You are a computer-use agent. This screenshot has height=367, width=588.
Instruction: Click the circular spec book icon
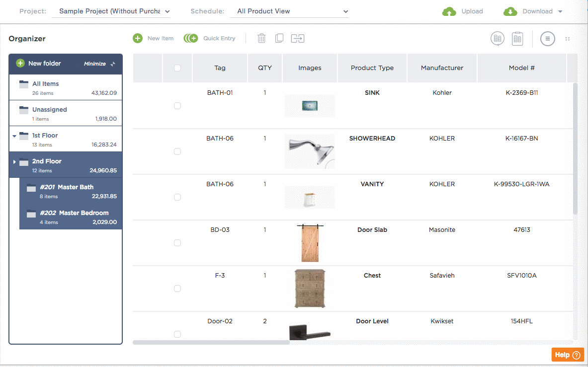498,38
